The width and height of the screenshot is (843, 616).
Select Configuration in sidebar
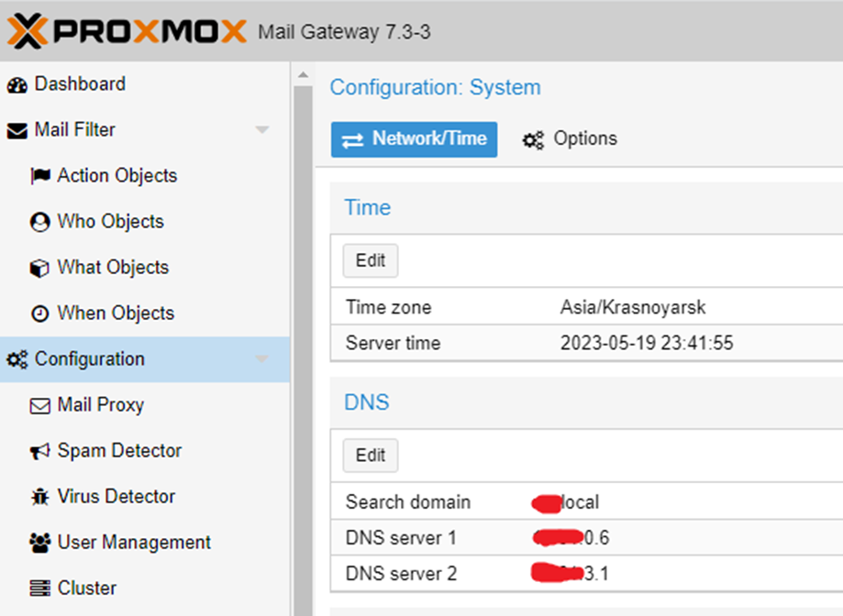coord(145,359)
